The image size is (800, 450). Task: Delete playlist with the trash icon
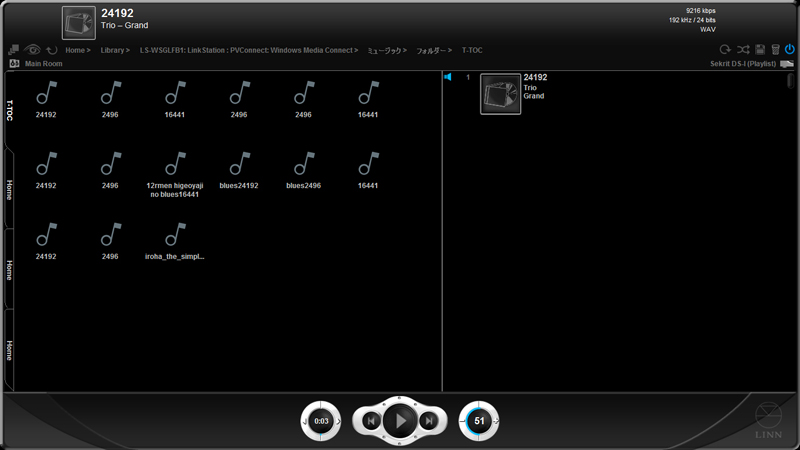click(775, 49)
